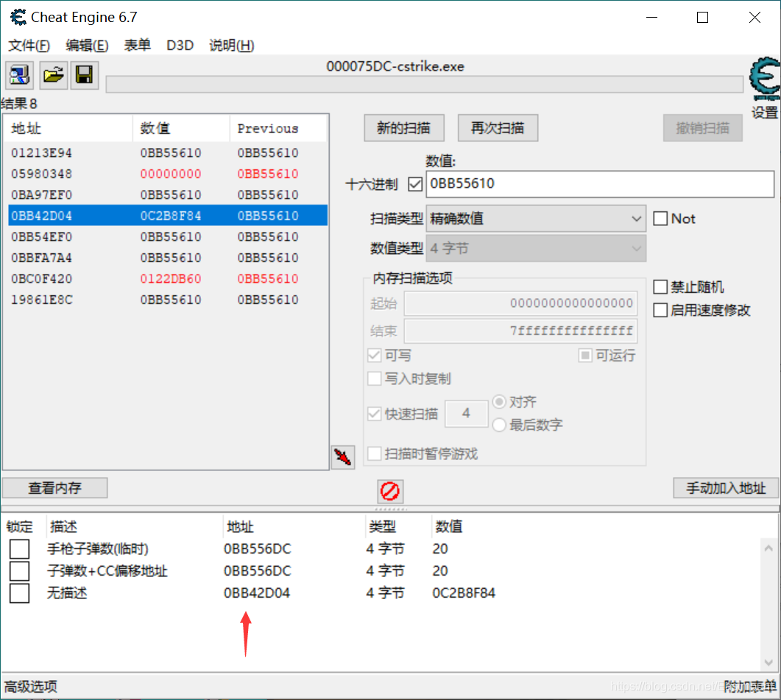Select highlighted result row 0BB42D04
This screenshot has height=700, width=781.
167,216
